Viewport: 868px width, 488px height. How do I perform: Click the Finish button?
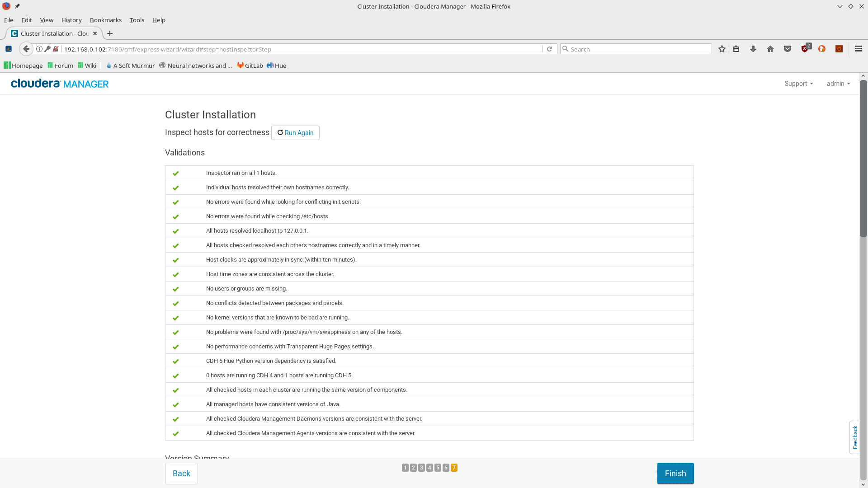[x=675, y=474]
